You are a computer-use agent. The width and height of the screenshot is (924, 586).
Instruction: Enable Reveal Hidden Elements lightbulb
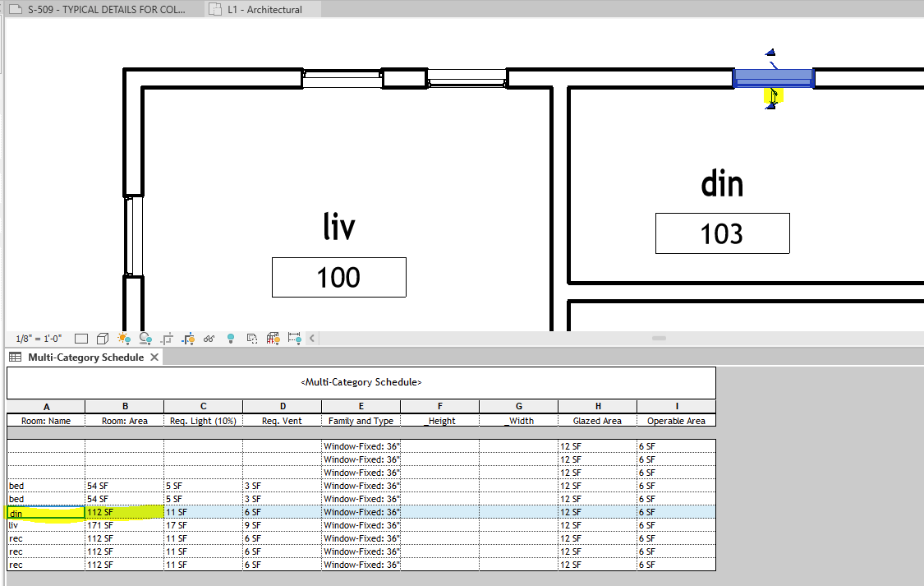[230, 338]
